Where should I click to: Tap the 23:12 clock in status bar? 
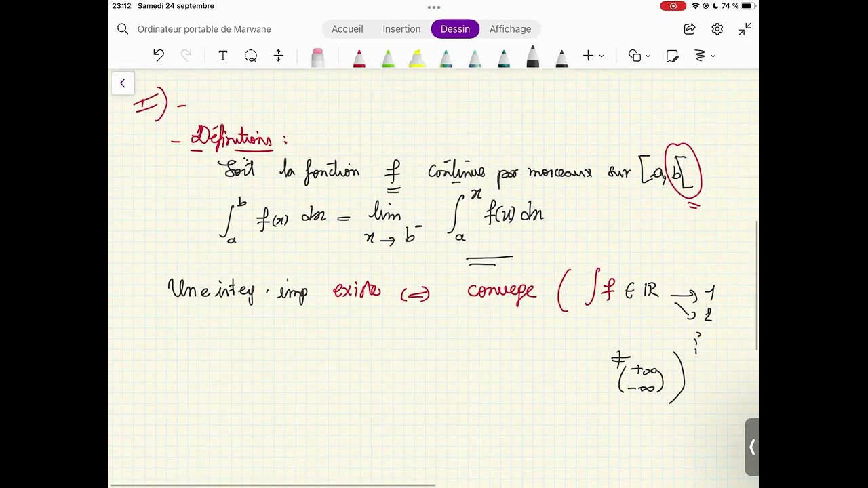(x=121, y=6)
